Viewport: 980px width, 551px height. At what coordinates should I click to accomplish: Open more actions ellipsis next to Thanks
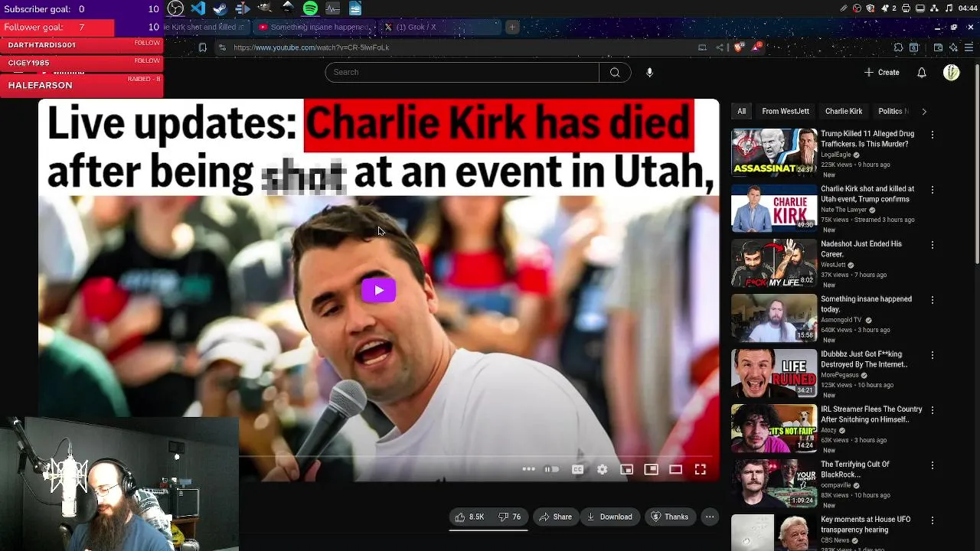tap(710, 517)
